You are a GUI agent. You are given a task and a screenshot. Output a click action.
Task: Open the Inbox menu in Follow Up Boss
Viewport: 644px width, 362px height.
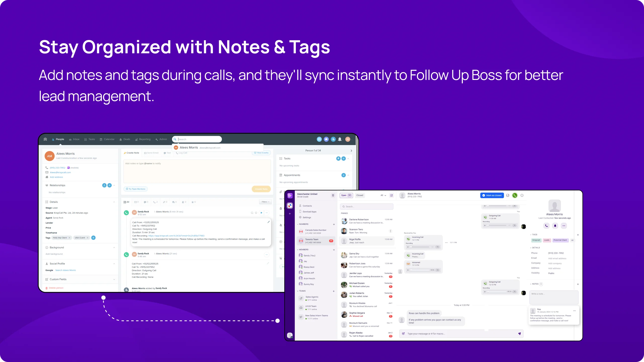(74, 139)
